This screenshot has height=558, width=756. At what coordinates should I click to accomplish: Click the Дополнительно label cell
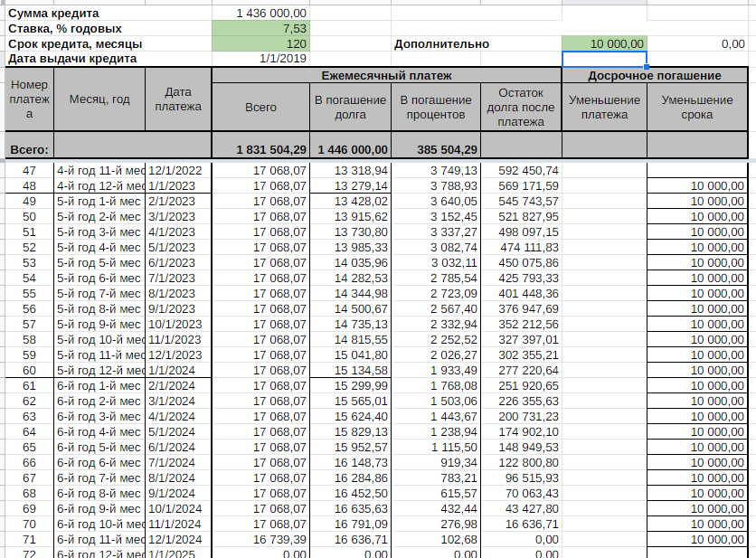[441, 43]
